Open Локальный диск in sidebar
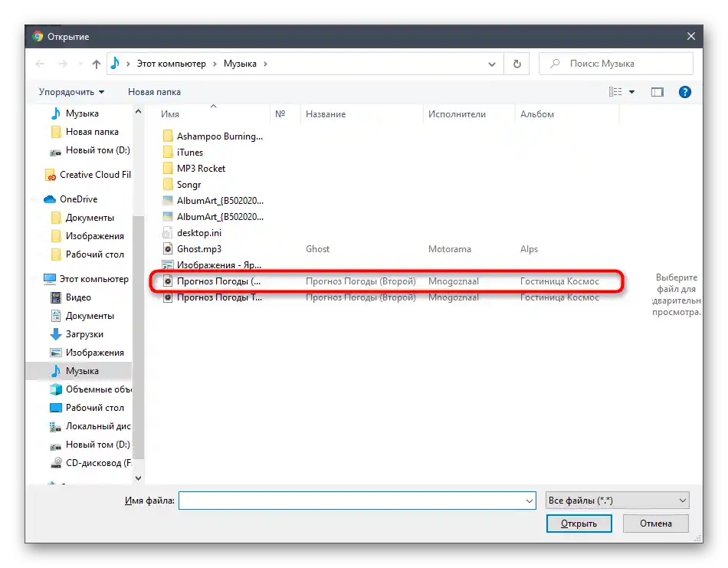728x568 pixels. pos(90,426)
